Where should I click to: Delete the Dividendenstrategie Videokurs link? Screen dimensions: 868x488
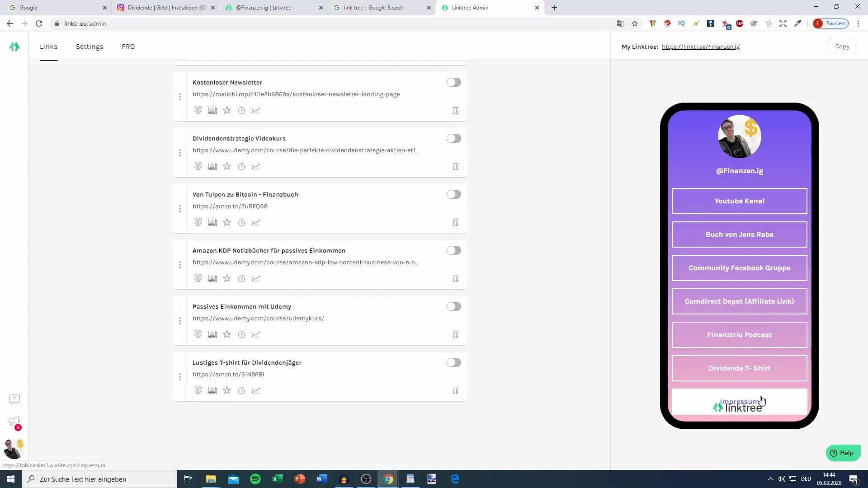pyautogui.click(x=456, y=166)
